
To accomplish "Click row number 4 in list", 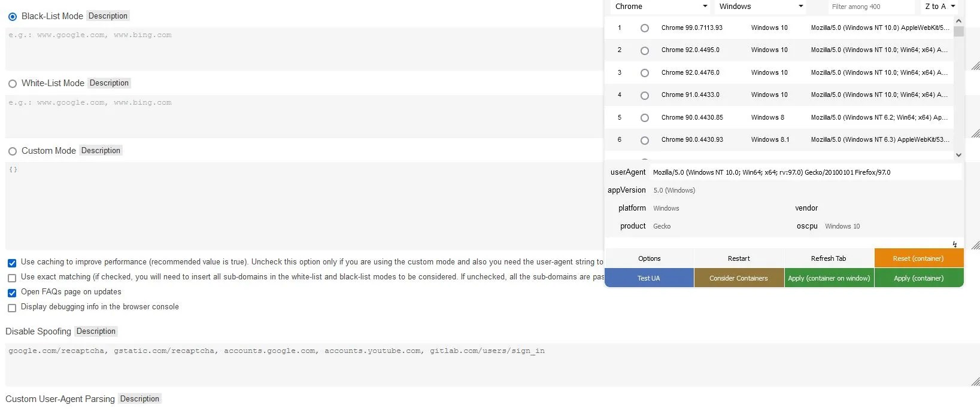I will 620,95.
